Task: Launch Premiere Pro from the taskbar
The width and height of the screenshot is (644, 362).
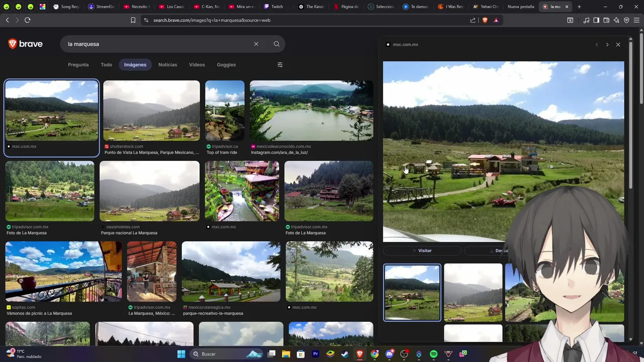Action: [315, 354]
